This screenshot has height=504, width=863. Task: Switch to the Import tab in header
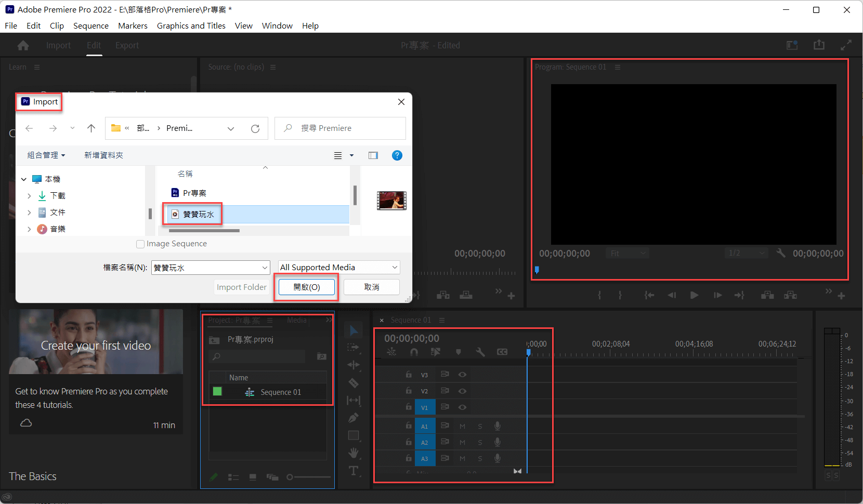58,45
